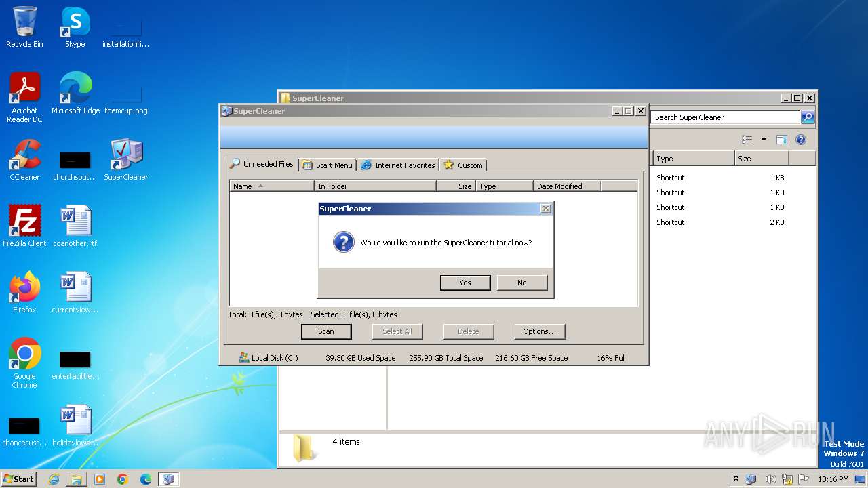
Task: Show hidden tray icons arrow
Action: click(736, 479)
